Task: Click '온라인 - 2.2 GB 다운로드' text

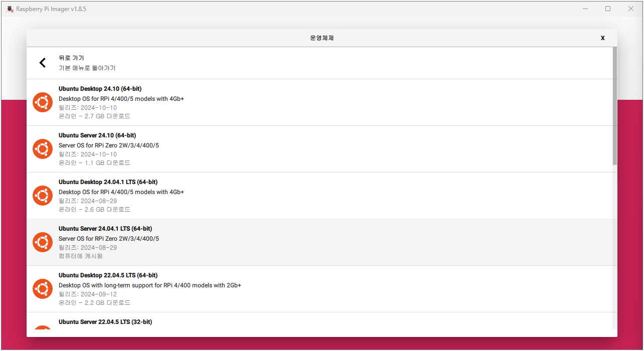Action: click(x=94, y=303)
